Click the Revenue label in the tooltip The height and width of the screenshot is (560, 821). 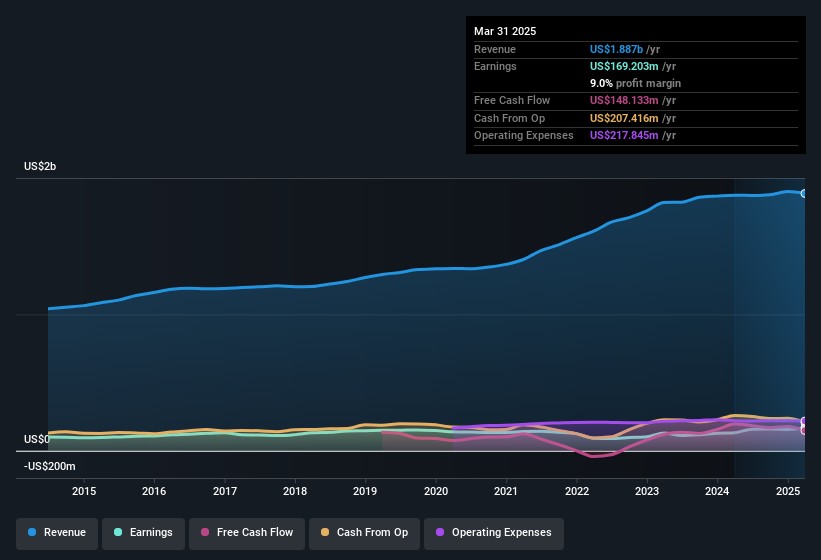(495, 49)
